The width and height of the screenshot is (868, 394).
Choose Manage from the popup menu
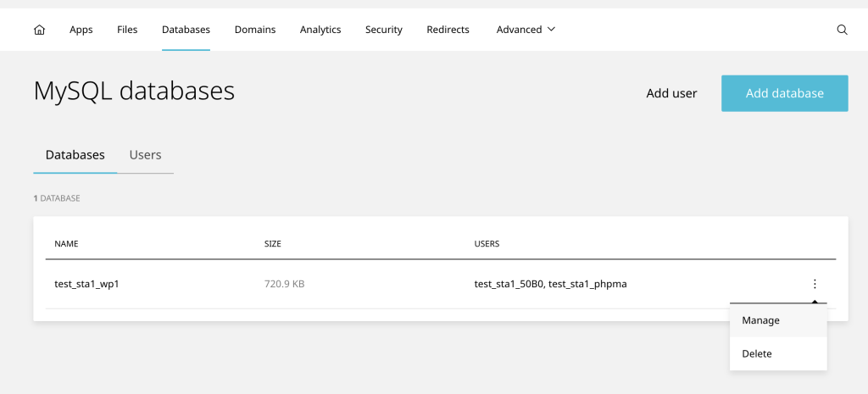click(778, 320)
